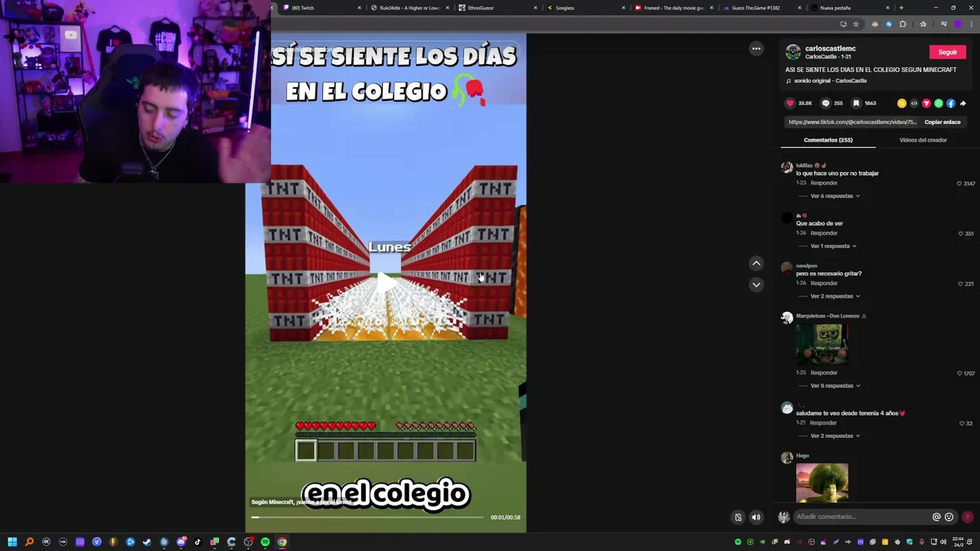Open Discord from the taskbar
Screen dimensions: 980x551
181,542
